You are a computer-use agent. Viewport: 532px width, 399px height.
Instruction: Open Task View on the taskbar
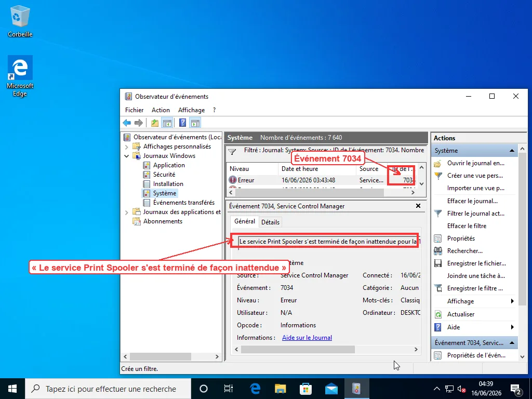click(229, 389)
